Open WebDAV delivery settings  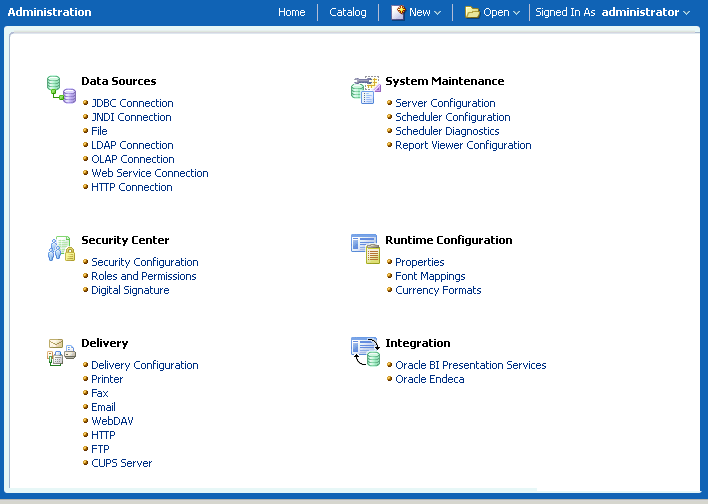(x=112, y=421)
